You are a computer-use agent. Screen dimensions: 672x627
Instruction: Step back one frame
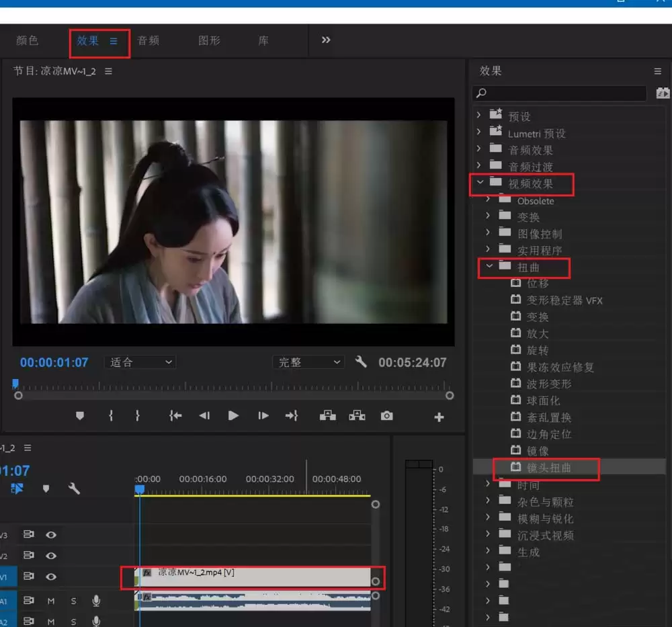(204, 416)
